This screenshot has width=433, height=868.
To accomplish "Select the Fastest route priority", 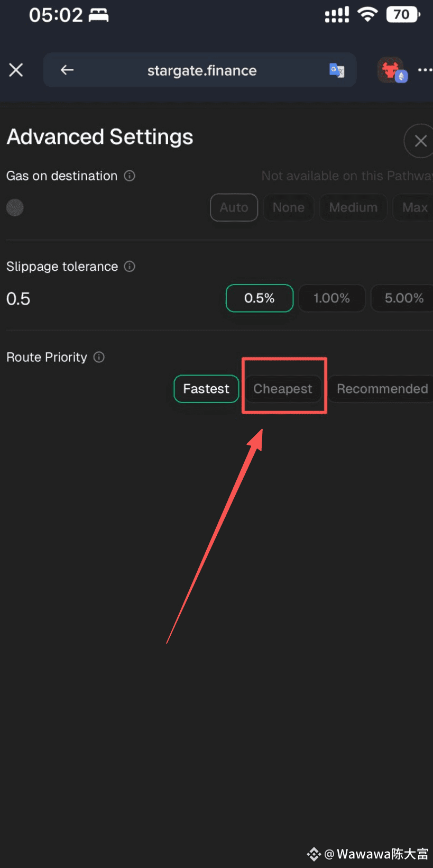I will point(206,389).
